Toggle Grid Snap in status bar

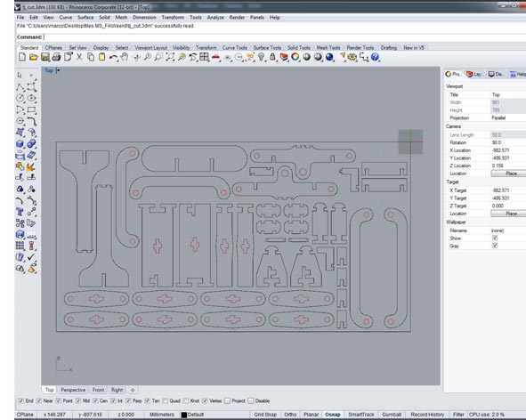pos(265,415)
